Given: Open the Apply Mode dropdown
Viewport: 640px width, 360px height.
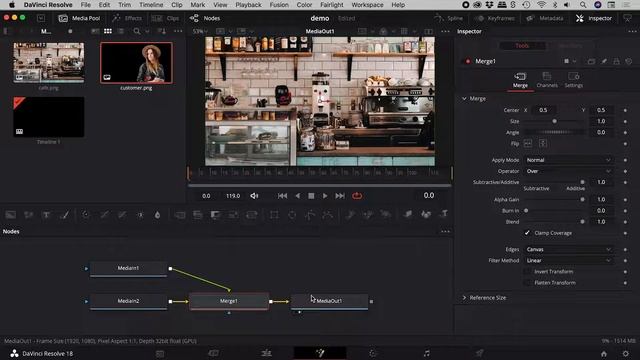Looking at the screenshot, I should pyautogui.click(x=568, y=160).
